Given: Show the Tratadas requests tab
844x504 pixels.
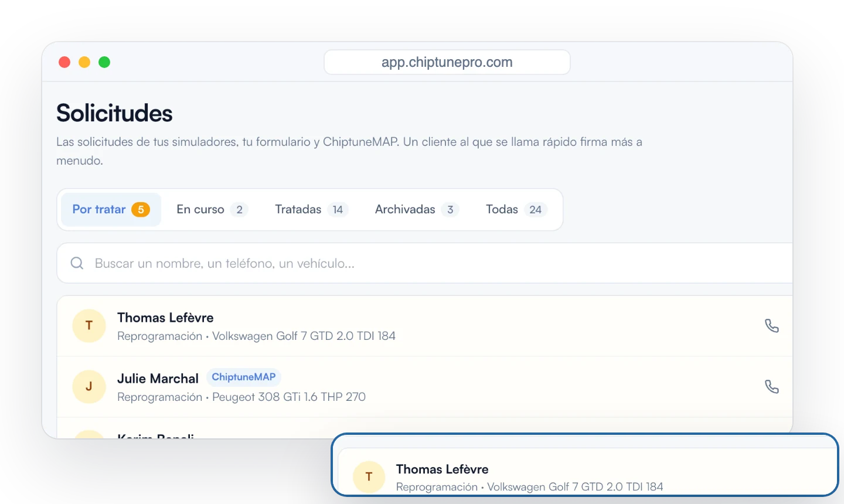Looking at the screenshot, I should (x=312, y=209).
